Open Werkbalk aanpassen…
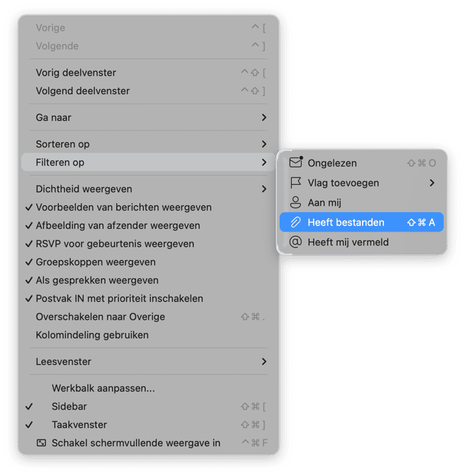The image size is (465, 476). pyautogui.click(x=103, y=388)
